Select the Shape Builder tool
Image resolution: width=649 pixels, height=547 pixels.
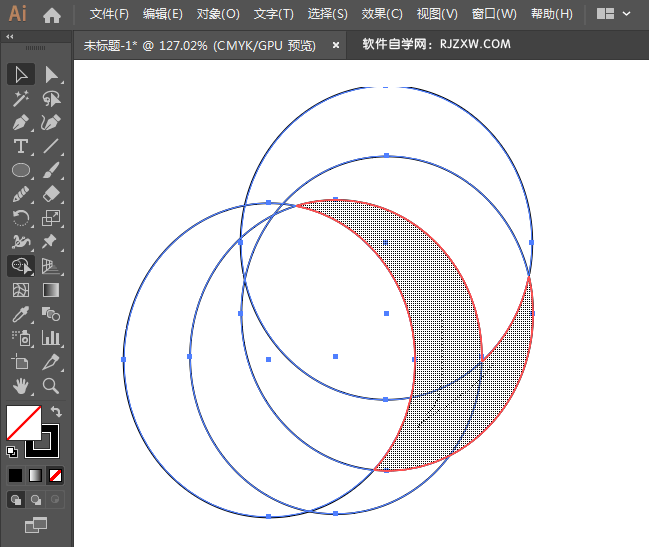(x=21, y=266)
